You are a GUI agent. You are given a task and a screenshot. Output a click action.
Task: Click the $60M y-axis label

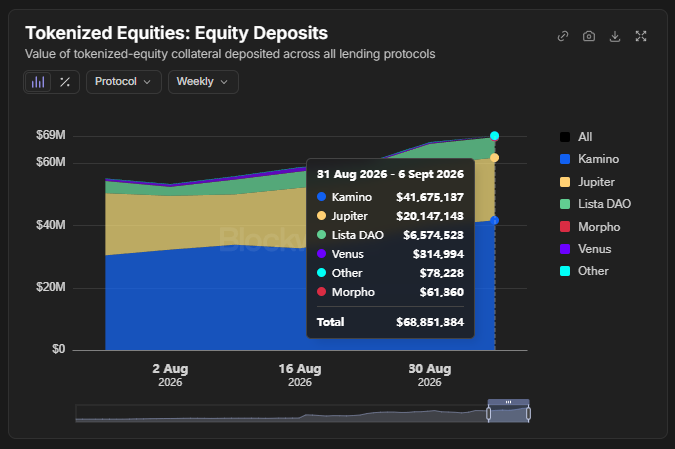click(x=51, y=162)
